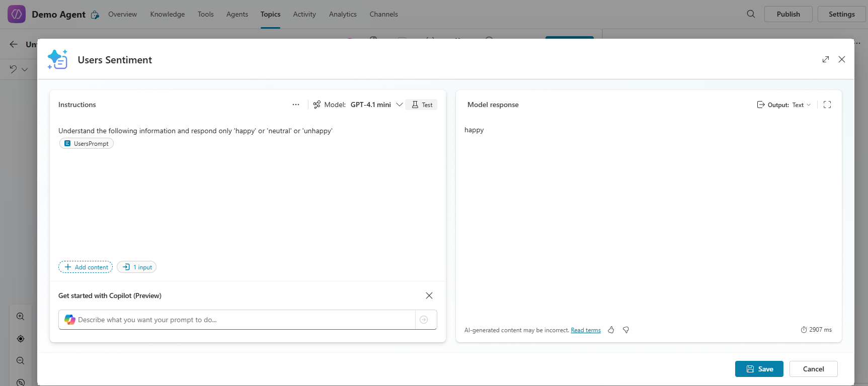Expand the prompt dialog to full size

[x=826, y=59]
